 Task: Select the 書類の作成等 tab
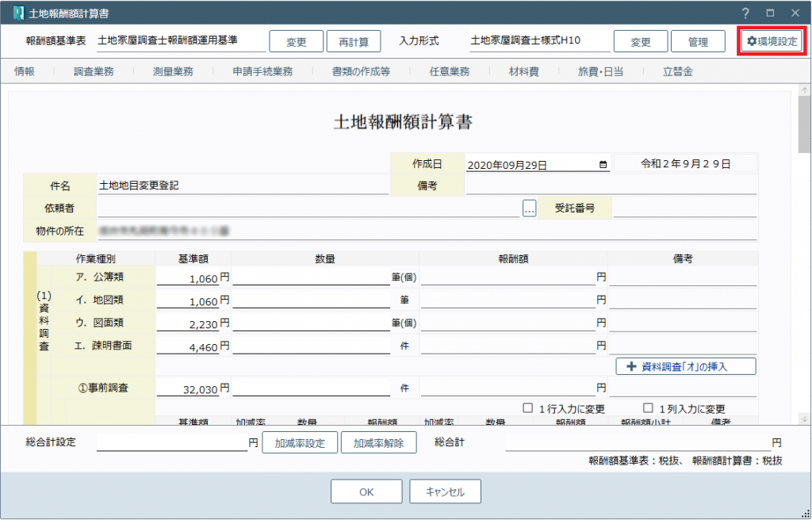tap(361, 71)
